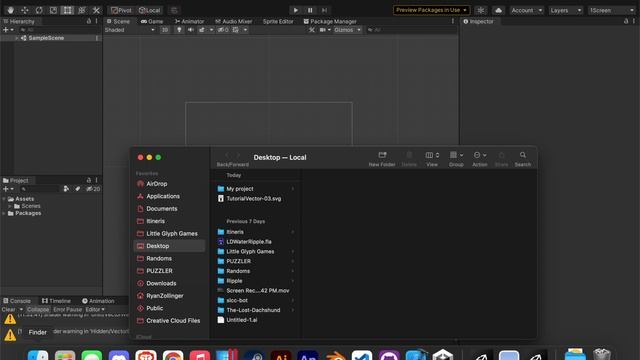Toggle Console Error Pause
Screen dimensions: 640x360
[67, 309]
